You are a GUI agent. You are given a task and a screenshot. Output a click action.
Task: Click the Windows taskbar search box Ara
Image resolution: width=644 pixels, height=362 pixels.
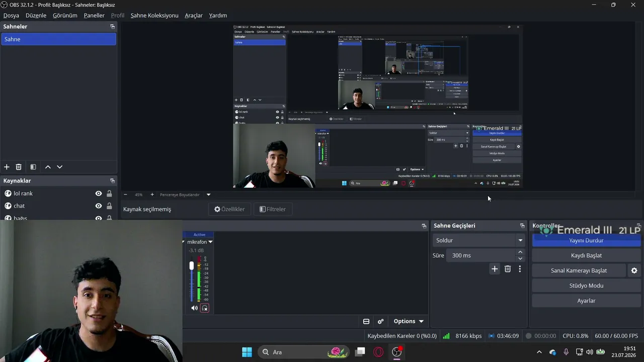[x=304, y=352]
